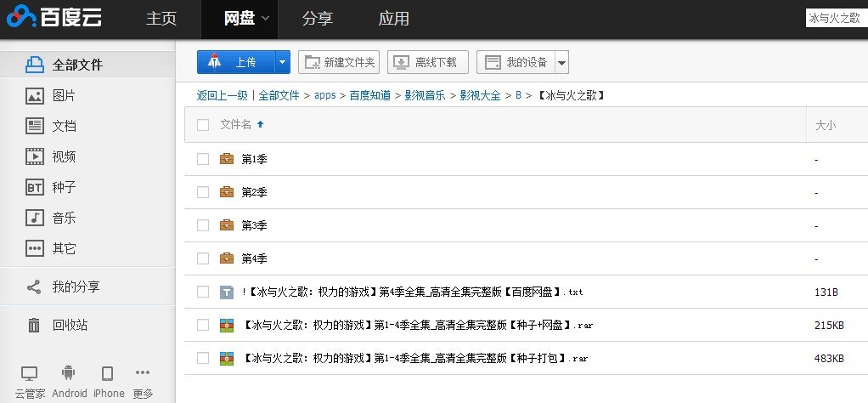Click the 上传 upload button
Viewport: 868px width, 403px height.
click(236, 62)
